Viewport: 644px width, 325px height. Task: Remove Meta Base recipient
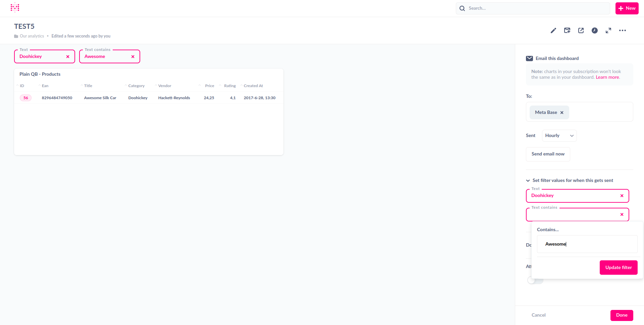(x=562, y=113)
